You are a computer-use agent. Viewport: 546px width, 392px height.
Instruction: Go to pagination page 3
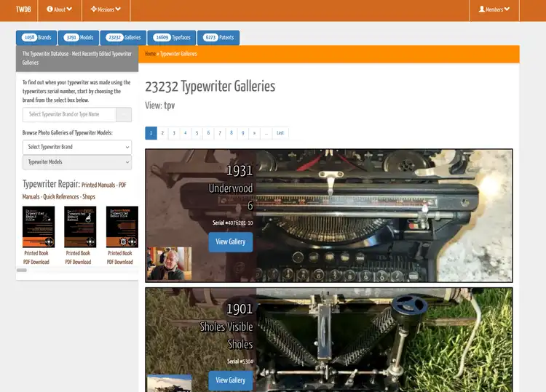(174, 133)
